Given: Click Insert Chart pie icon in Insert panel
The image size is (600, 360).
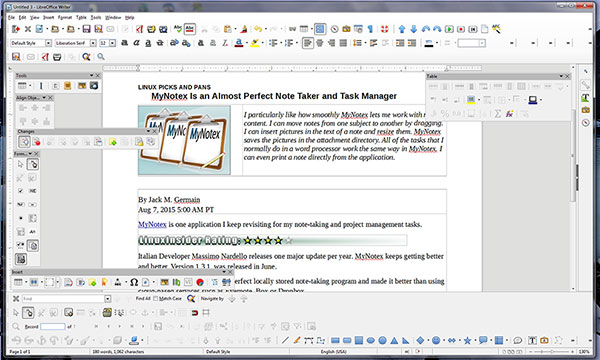Looking at the screenshot, I should [x=200, y=282].
